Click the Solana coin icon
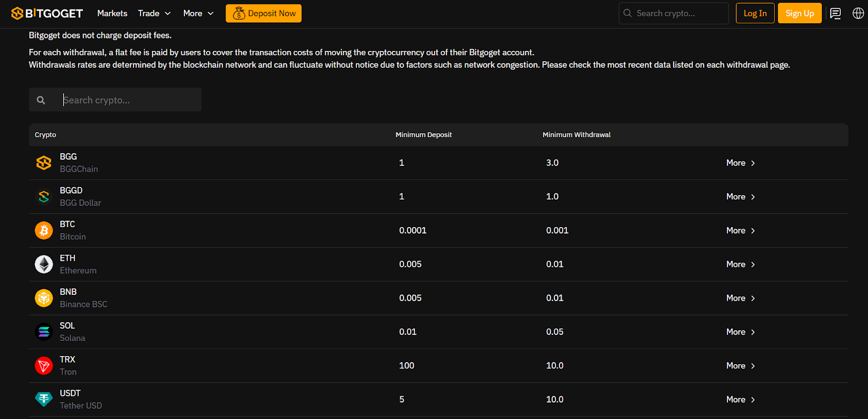The width and height of the screenshot is (868, 419). click(x=44, y=332)
